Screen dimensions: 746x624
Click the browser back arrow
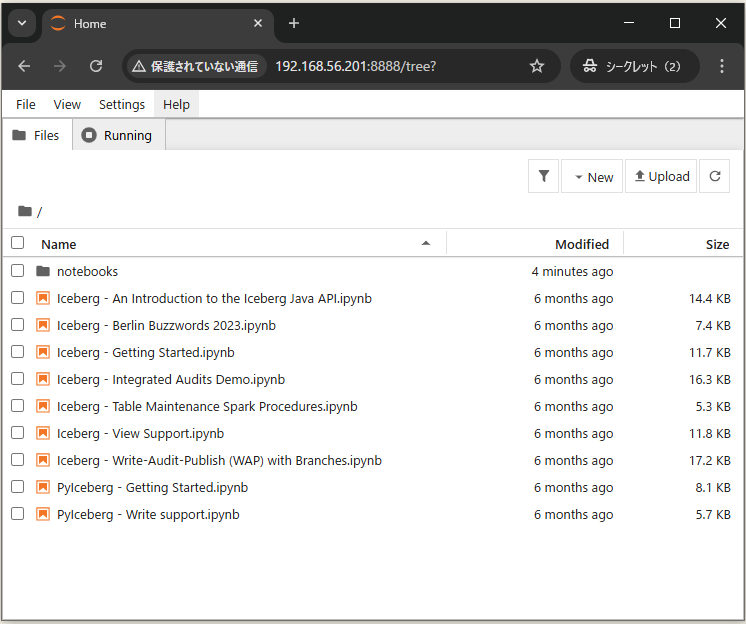(x=24, y=66)
